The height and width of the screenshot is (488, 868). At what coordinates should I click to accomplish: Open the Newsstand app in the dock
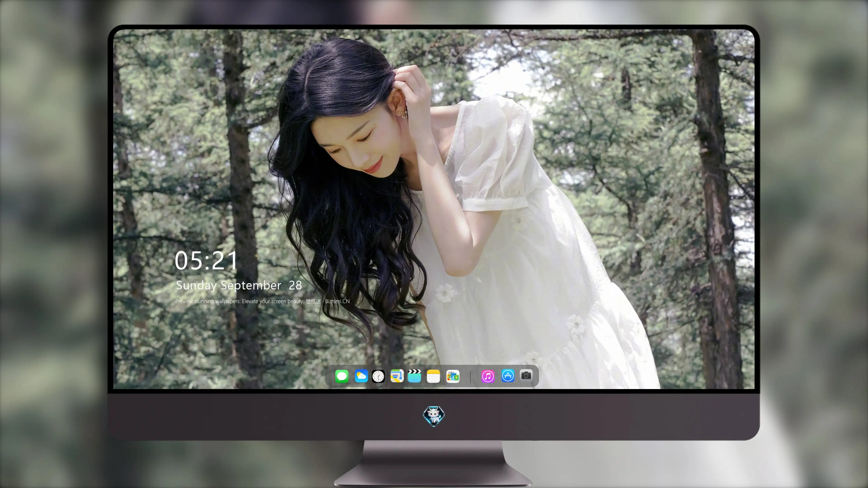click(453, 376)
